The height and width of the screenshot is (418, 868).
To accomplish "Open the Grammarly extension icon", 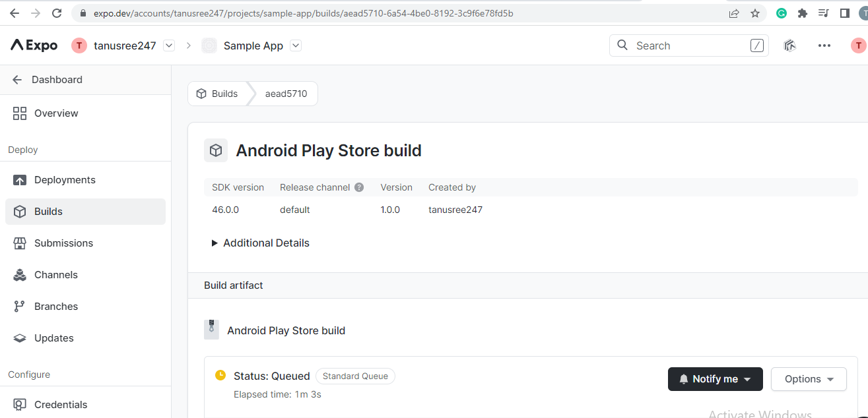I will [782, 13].
